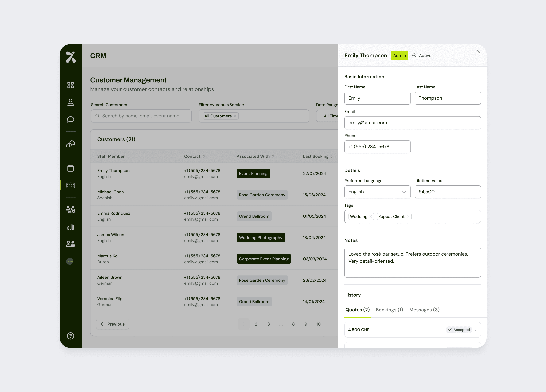
Task: Go to page 2 of customers
Action: 256,324
